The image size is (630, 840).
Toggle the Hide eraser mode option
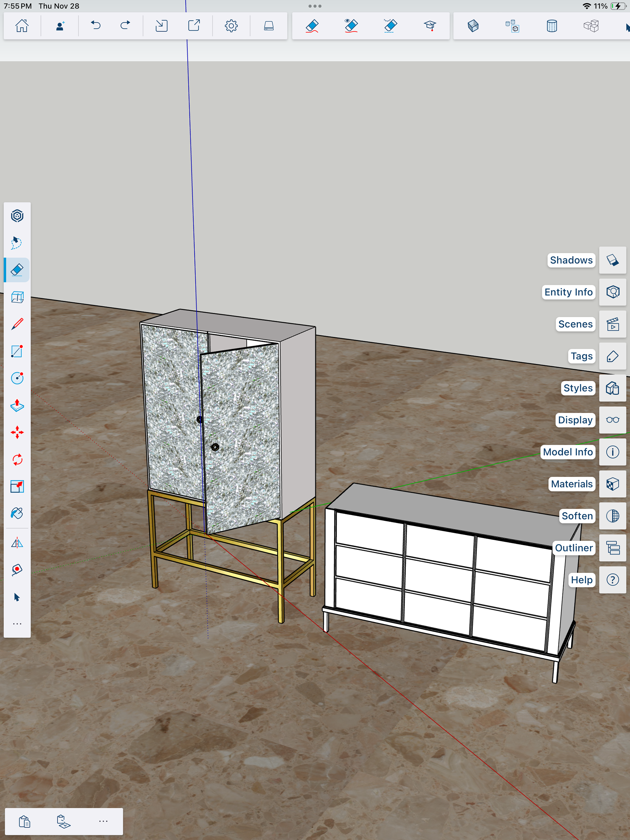click(351, 26)
